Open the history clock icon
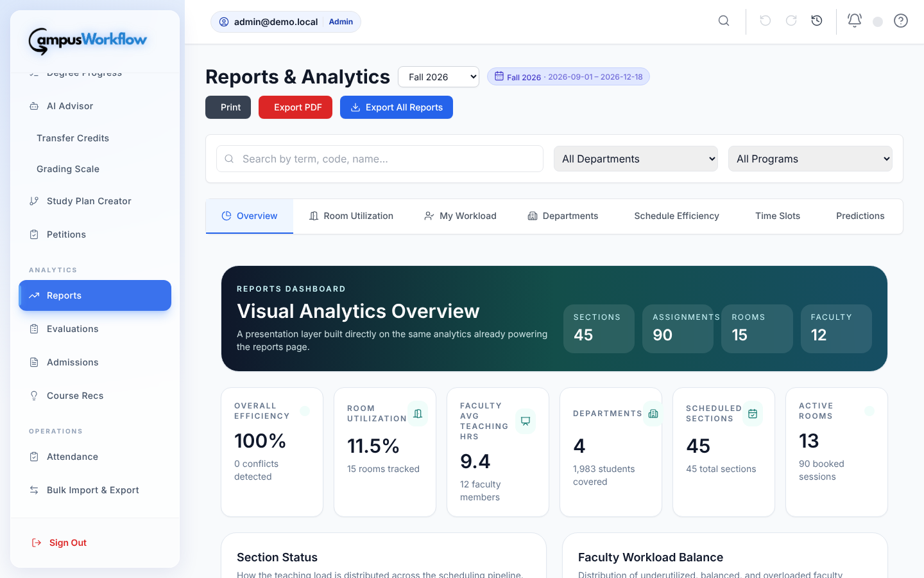Screen dimensions: 924x578 tap(817, 21)
